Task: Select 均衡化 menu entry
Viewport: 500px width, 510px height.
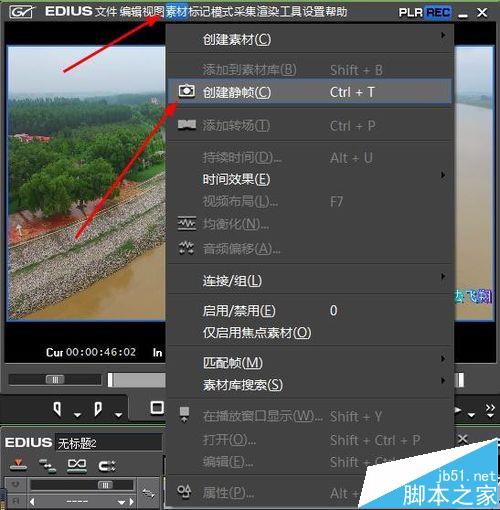Action: coord(309,224)
